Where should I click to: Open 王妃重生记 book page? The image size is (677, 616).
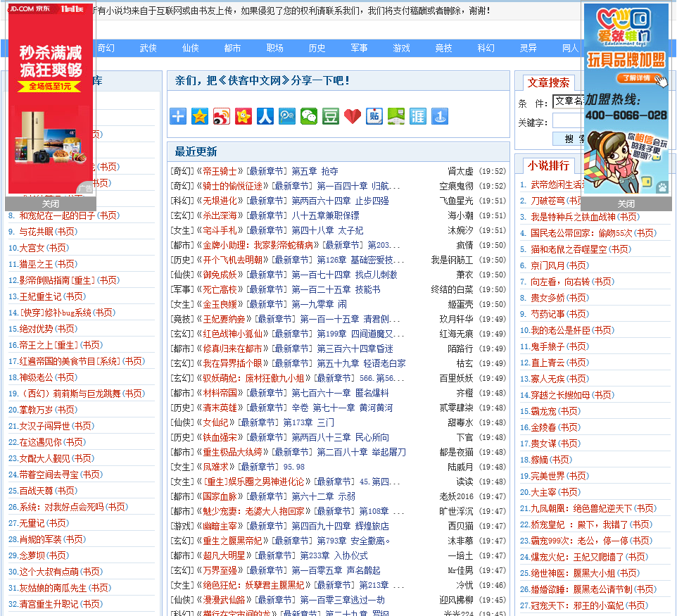(40, 297)
